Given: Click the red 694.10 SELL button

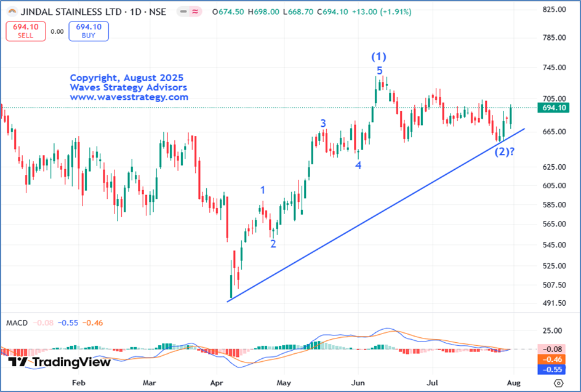Looking at the screenshot, I should (x=26, y=31).
